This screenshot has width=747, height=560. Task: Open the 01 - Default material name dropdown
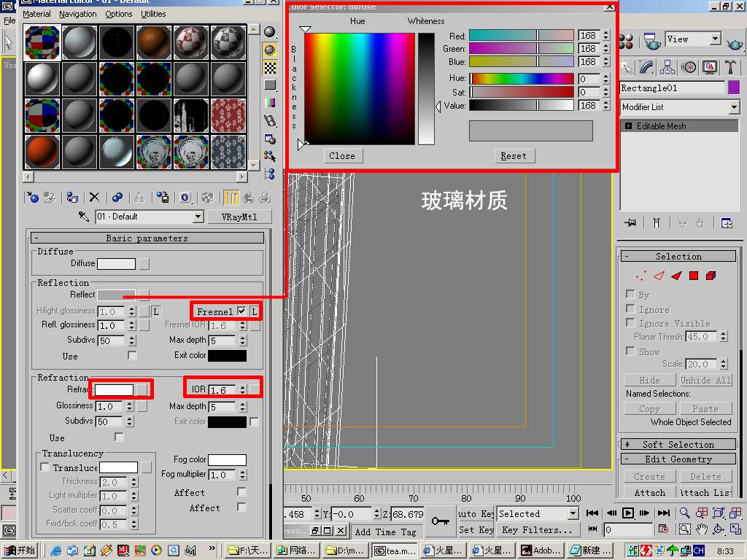point(198,217)
